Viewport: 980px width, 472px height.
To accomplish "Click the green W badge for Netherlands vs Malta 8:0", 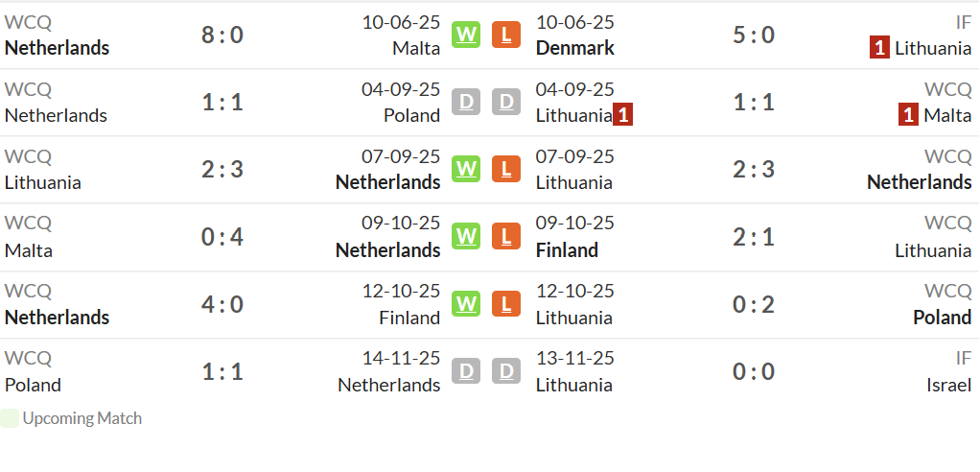I will (466, 35).
